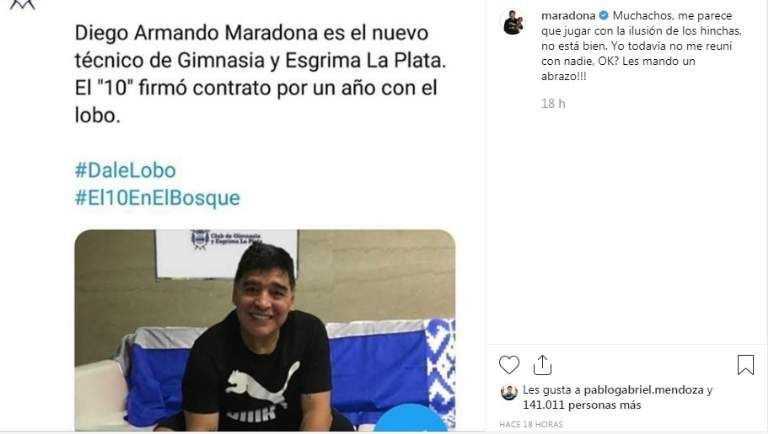Share the post using the share icon
The width and height of the screenshot is (768, 434).
tap(542, 365)
